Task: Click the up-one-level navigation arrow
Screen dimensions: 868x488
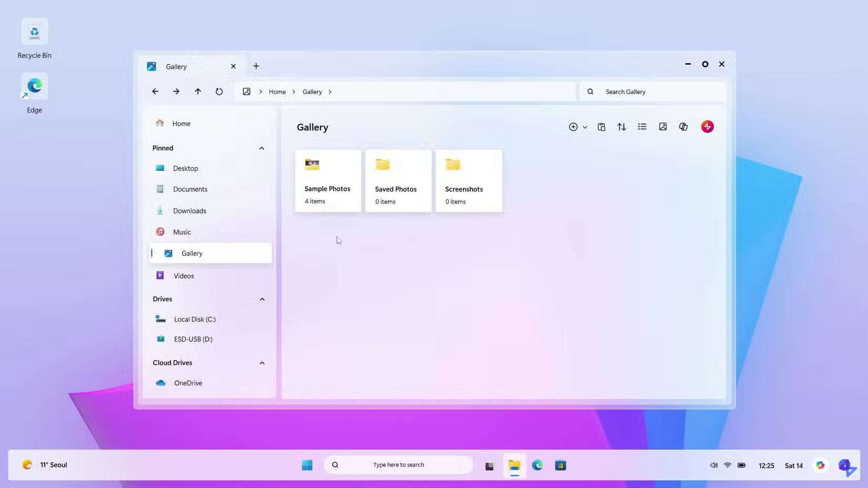Action: [198, 91]
